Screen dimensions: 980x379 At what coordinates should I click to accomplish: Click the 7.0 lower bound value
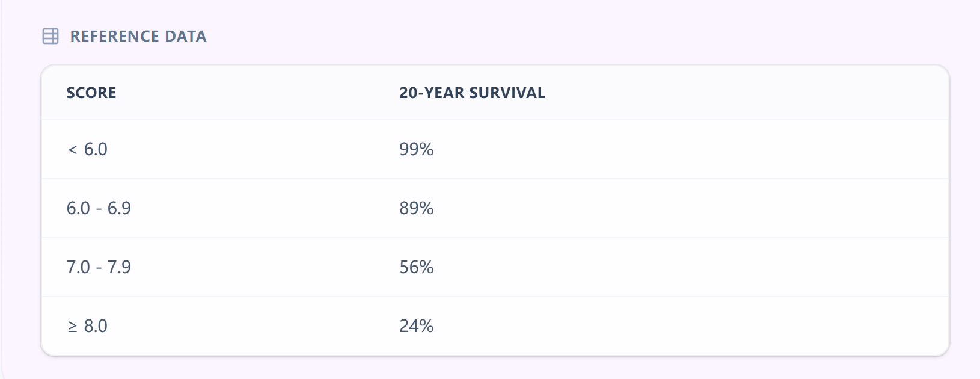click(x=78, y=267)
